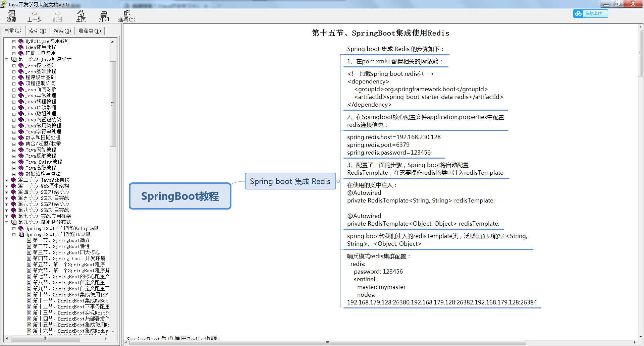Open 第十四节、SpringBoot热部署插件 topic
This screenshot has height=346, width=644.
pyautogui.click(x=71, y=319)
